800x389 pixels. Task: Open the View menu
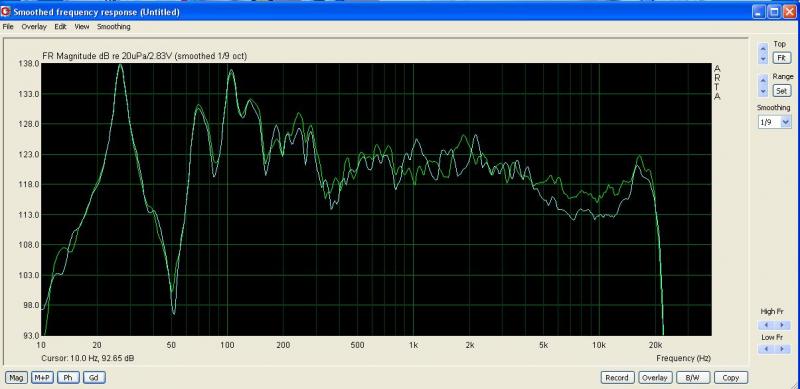tap(82, 27)
